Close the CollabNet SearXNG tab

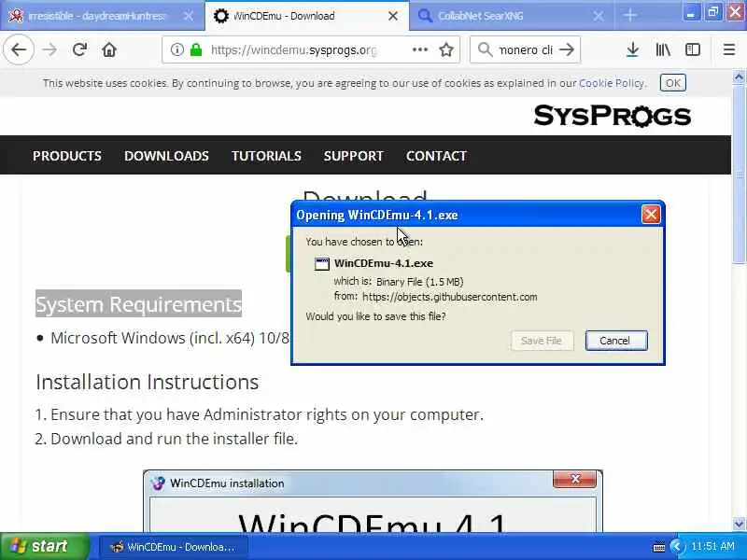(599, 16)
